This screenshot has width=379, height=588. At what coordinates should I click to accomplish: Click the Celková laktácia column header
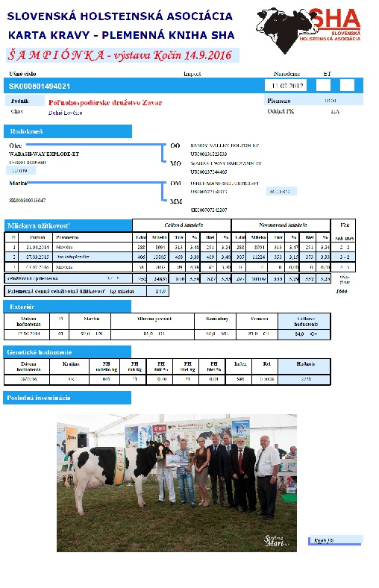[182, 225]
